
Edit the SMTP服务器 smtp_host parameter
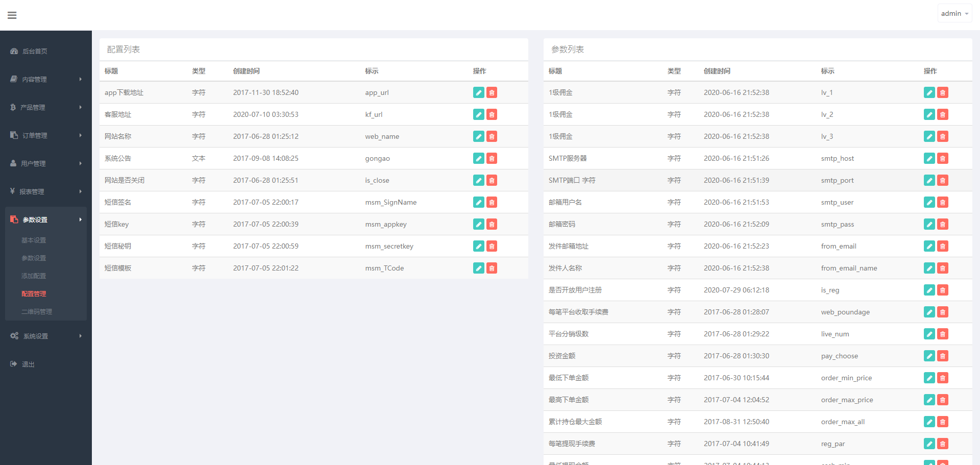point(929,158)
